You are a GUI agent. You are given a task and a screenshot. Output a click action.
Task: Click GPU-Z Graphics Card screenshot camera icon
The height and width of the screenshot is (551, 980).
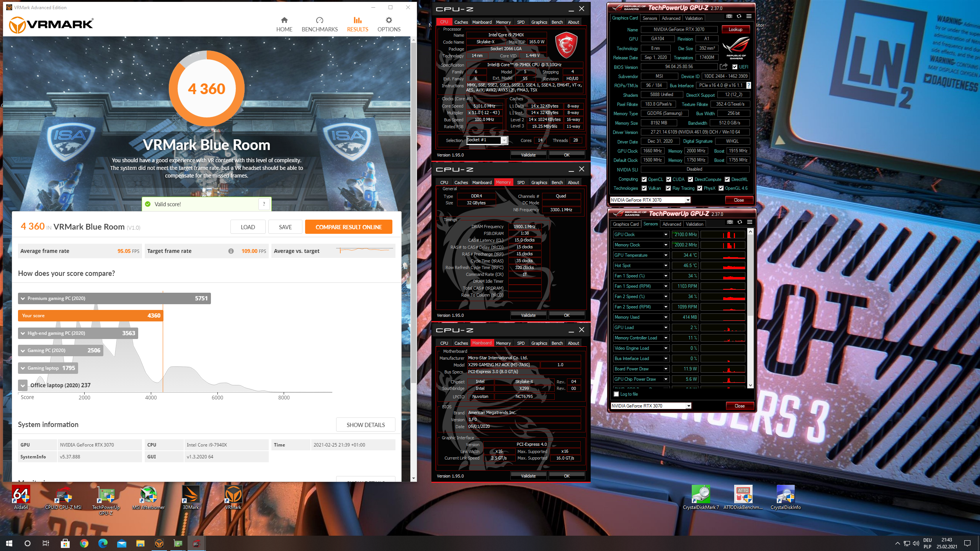coord(729,16)
